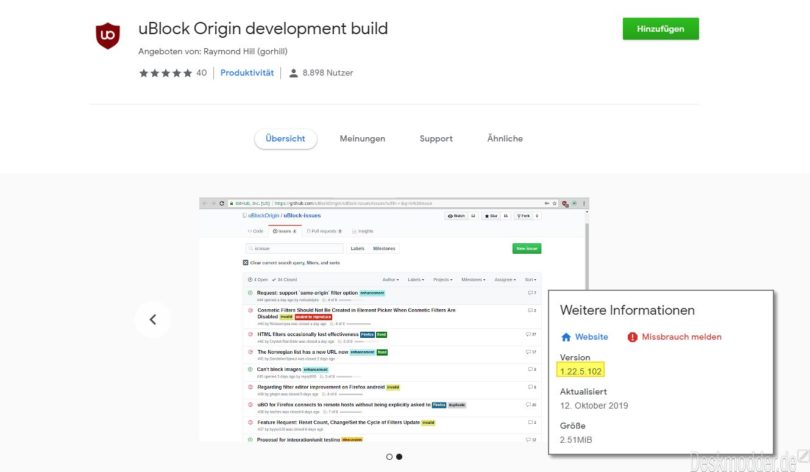Click the user count person icon
Image resolution: width=810 pixels, height=472 pixels.
(x=293, y=73)
